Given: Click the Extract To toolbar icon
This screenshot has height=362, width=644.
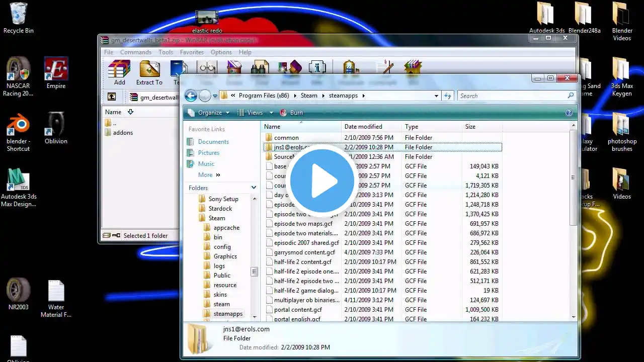Looking at the screenshot, I should [149, 72].
